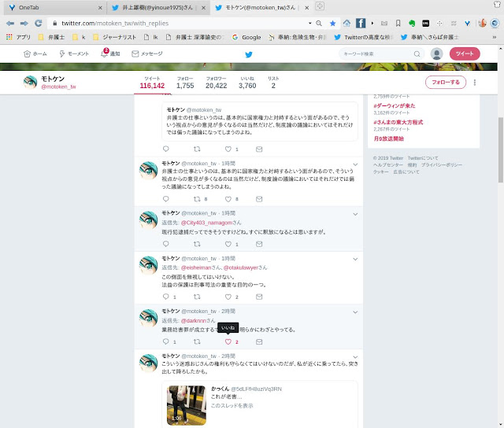Switch to the OneTab browser tab
Image resolution: width=504 pixels, height=428 pixels.
54,7
